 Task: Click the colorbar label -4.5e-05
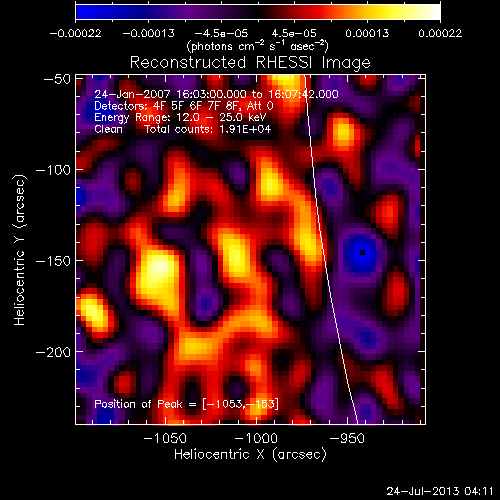[x=221, y=33]
